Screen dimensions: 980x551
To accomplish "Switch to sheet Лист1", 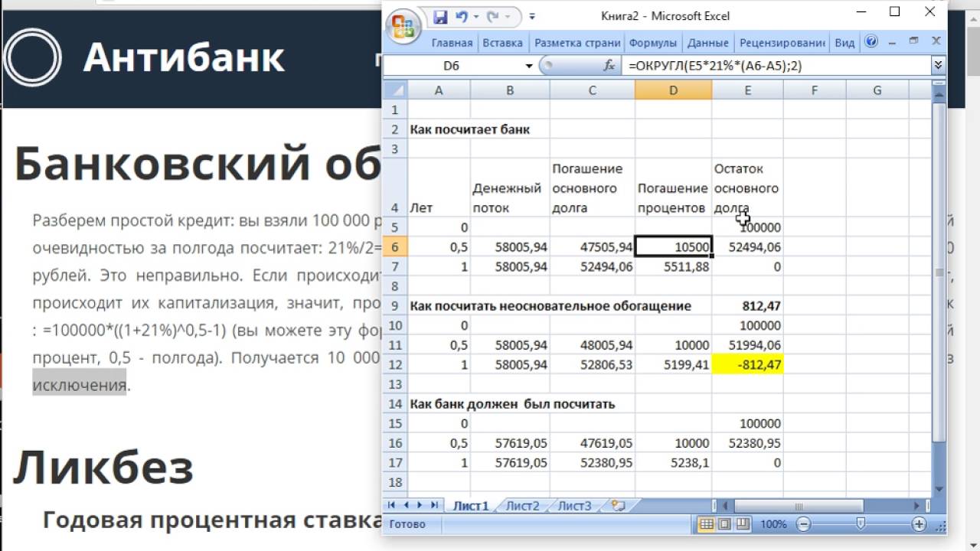I will pos(470,506).
